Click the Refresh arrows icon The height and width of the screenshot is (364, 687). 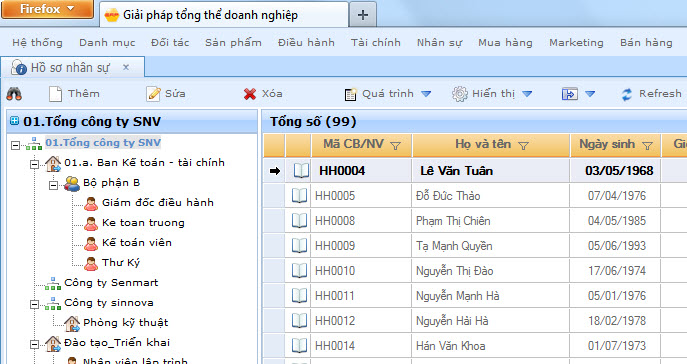point(627,94)
